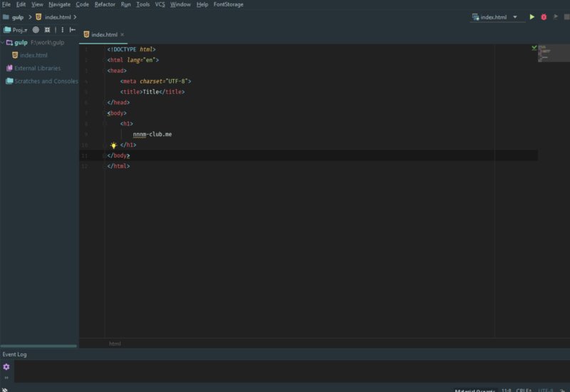Click the green inspection checkmark in editor
Screen dimensions: 570x392
[x=533, y=48]
